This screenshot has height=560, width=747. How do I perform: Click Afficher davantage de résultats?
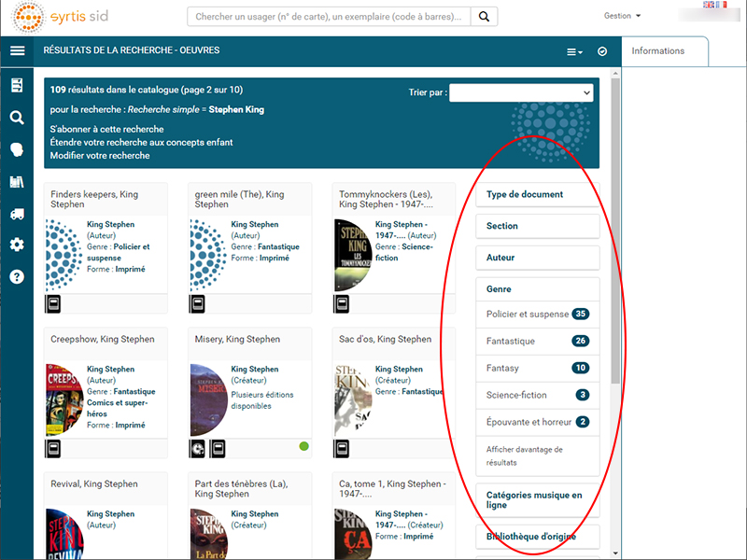pos(525,455)
